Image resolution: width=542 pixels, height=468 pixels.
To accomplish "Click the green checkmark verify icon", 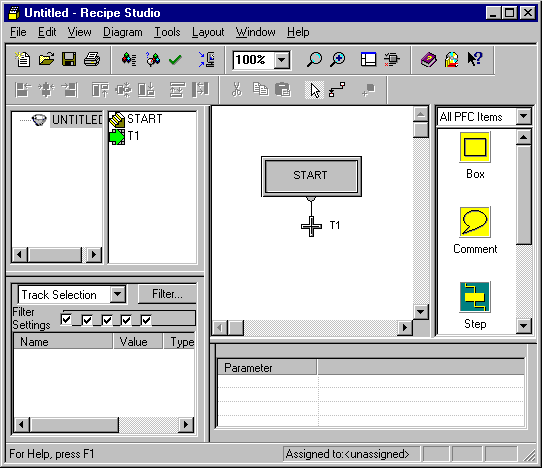I will (175, 60).
